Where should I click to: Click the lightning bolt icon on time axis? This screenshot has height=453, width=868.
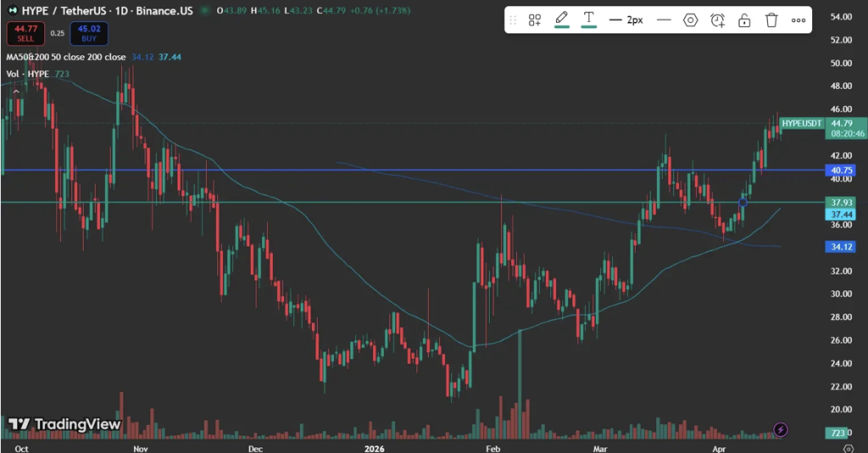pyautogui.click(x=780, y=430)
